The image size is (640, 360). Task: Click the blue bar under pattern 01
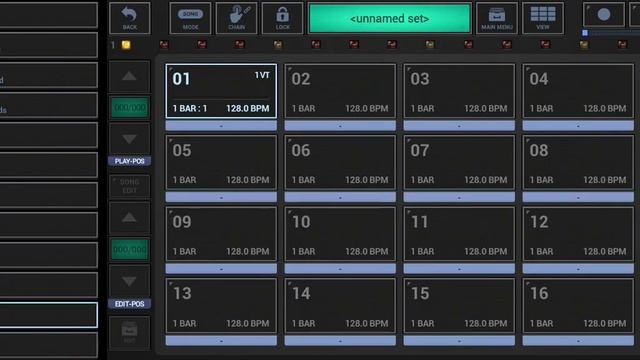pyautogui.click(x=221, y=126)
